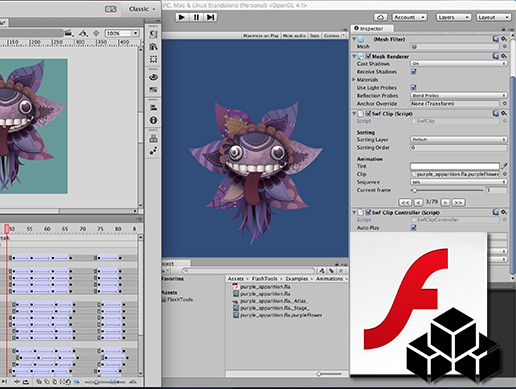This screenshot has height=389, width=516.
Task: Open the Classic workspace dropdown in Flash
Action: point(142,9)
